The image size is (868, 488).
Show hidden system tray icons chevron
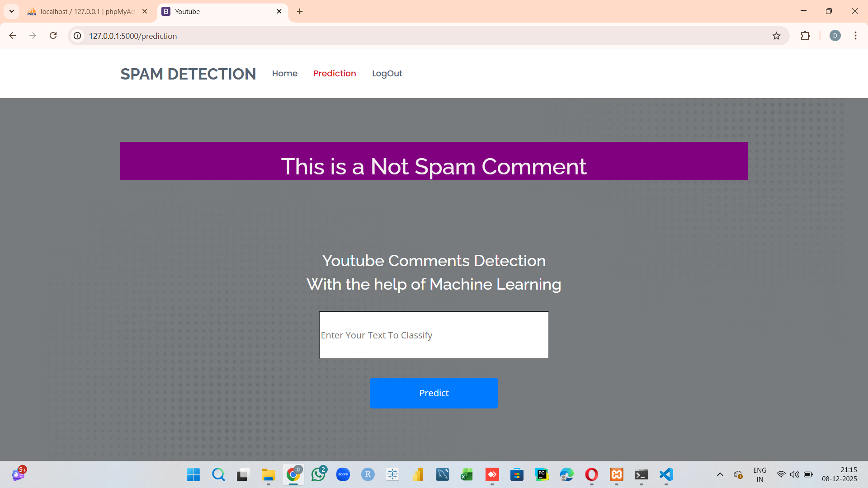click(720, 474)
